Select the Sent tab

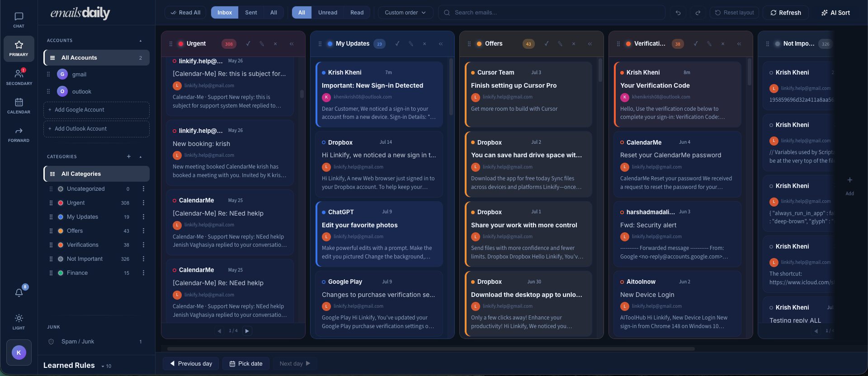tap(251, 13)
